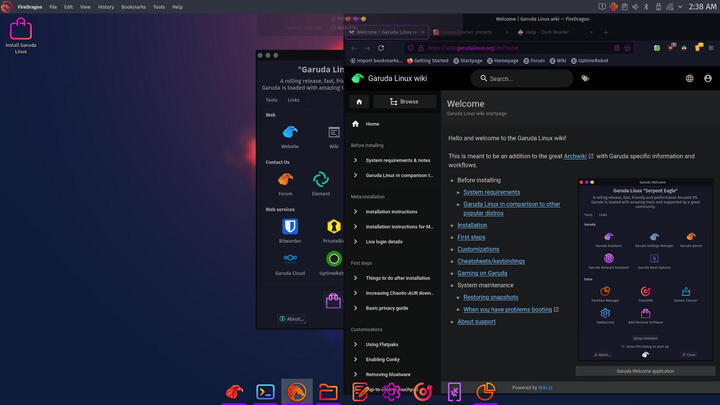
Task: Click the Browse button in wiki sidebar
Action: coord(404,101)
